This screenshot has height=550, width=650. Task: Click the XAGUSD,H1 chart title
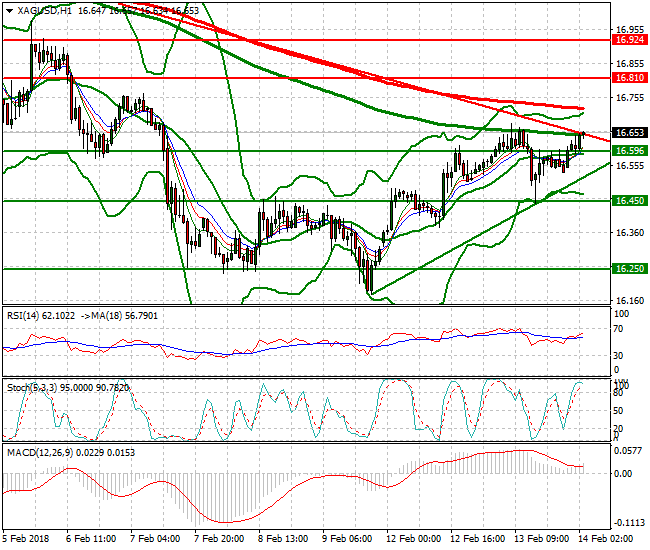44,11
